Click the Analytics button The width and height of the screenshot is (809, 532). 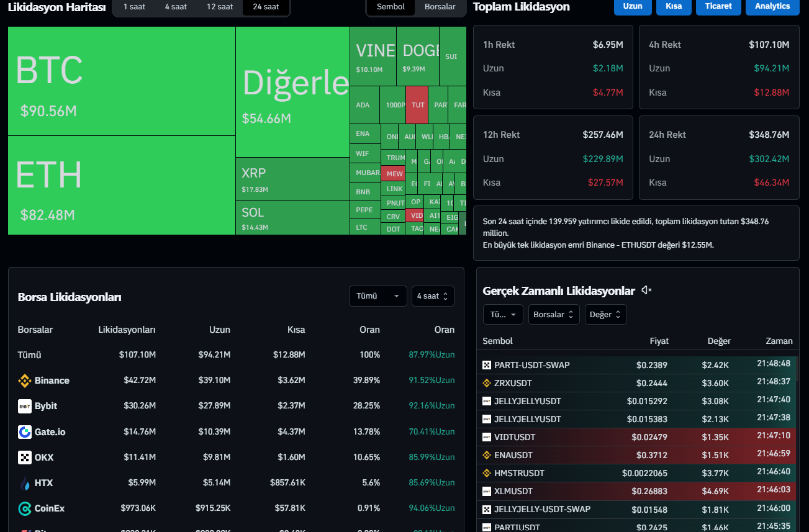point(772,6)
